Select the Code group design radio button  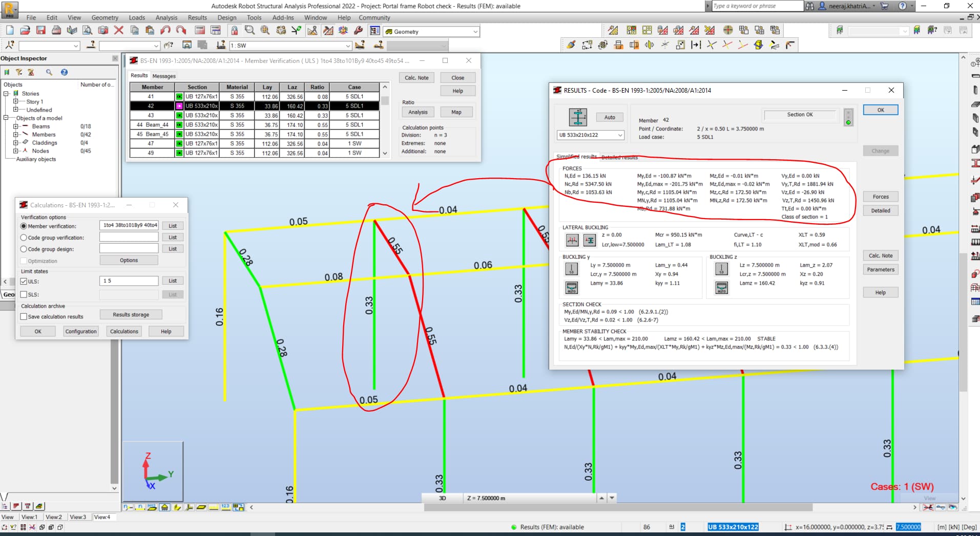[24, 249]
